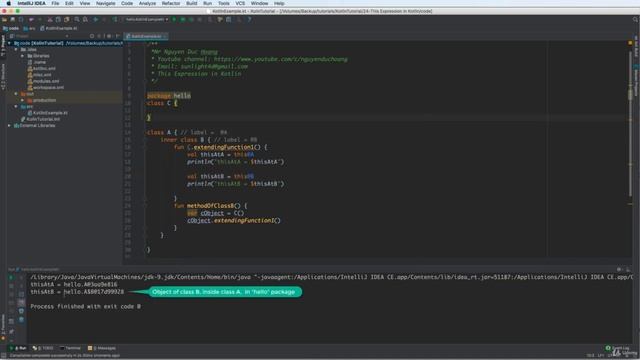Viewport: 640px width, 360px height.
Task: Click the Rerun green arrow in Run panel
Action: tap(11, 278)
